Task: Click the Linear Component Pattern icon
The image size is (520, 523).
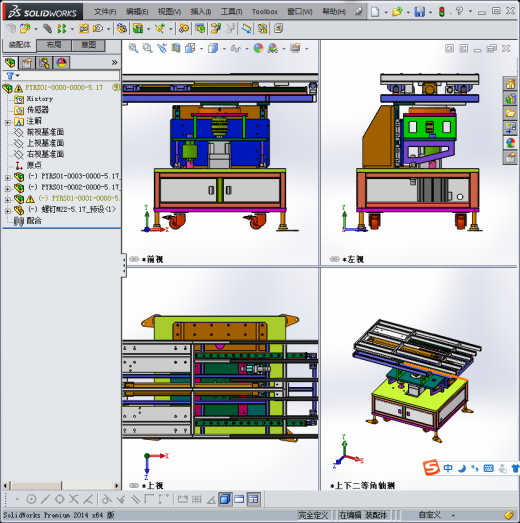Action: (62, 29)
